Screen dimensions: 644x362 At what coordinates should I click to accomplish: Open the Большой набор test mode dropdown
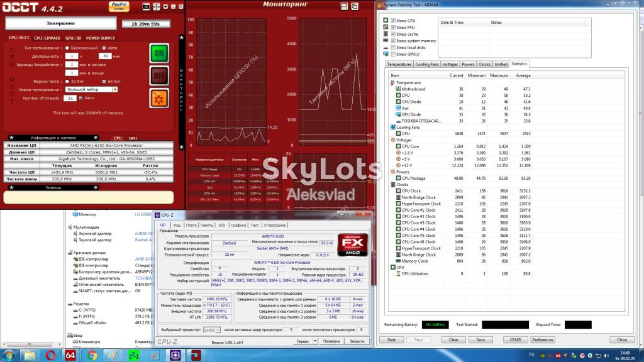click(92, 89)
